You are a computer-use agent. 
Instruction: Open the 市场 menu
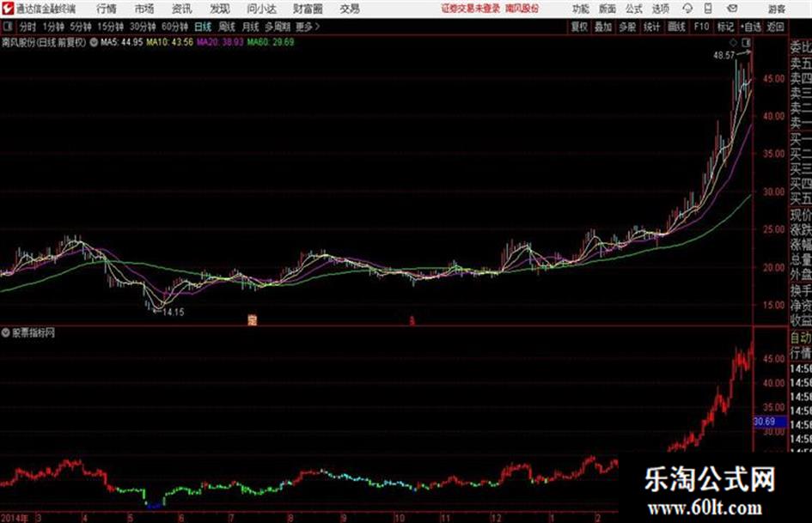(x=144, y=9)
